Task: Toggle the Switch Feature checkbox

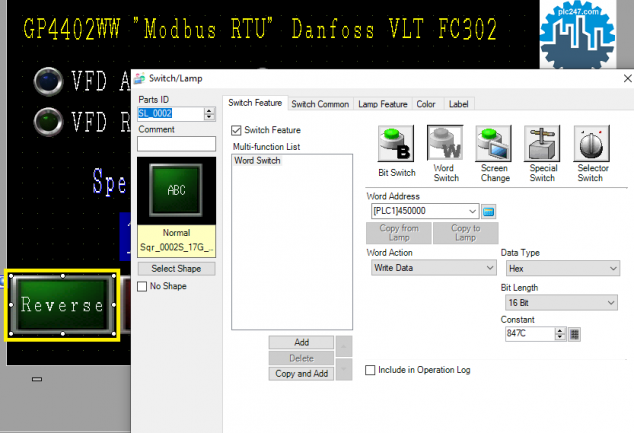Action: pyautogui.click(x=236, y=130)
